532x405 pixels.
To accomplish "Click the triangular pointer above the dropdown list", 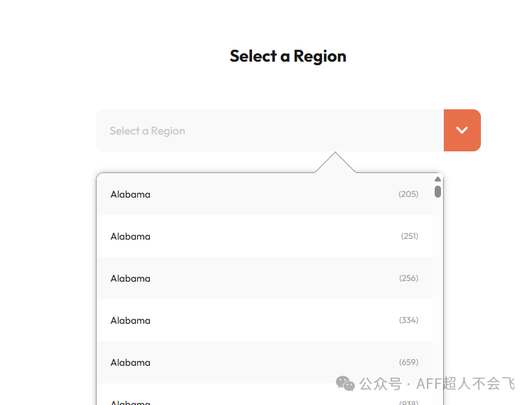I will coord(335,164).
